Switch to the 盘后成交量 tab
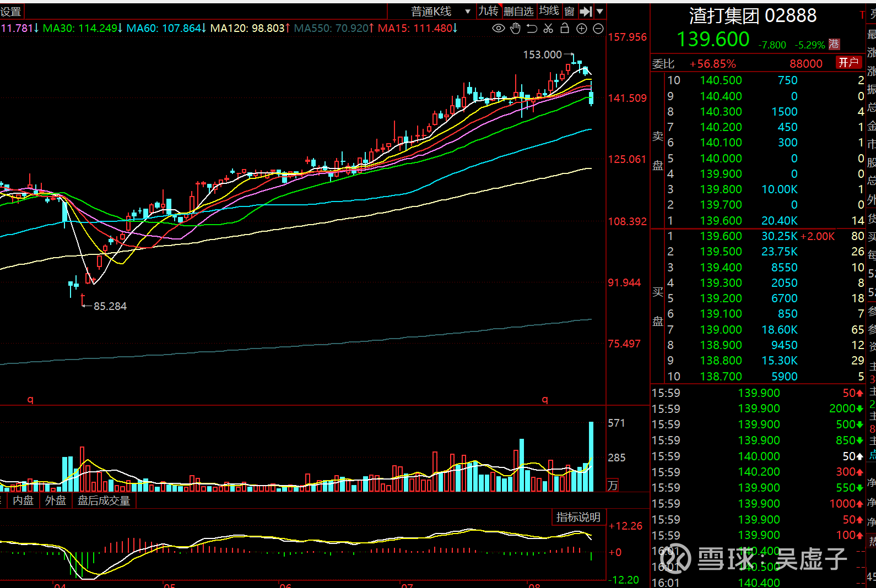 click(x=104, y=500)
